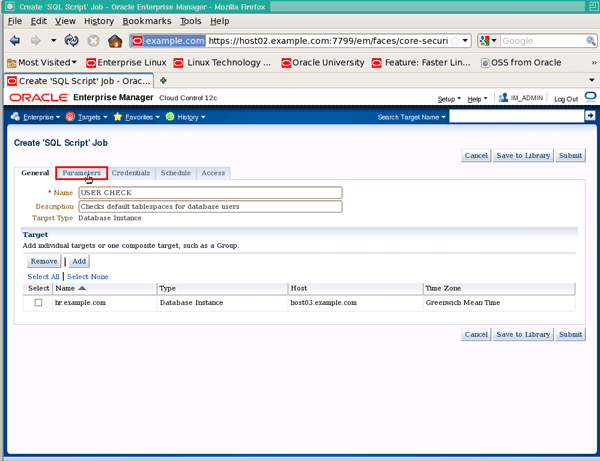
Task: Open the File menu
Action: [x=15, y=21]
